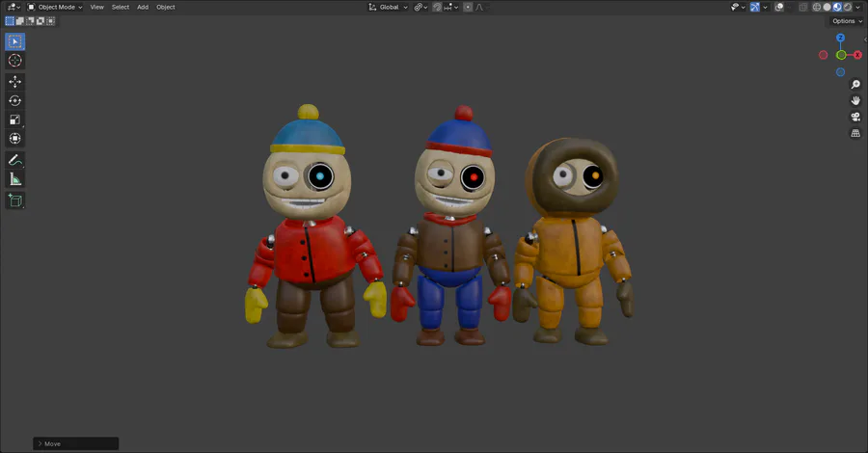Click the red X axis on gizmo
Screen dimensions: 868x453
857,55
